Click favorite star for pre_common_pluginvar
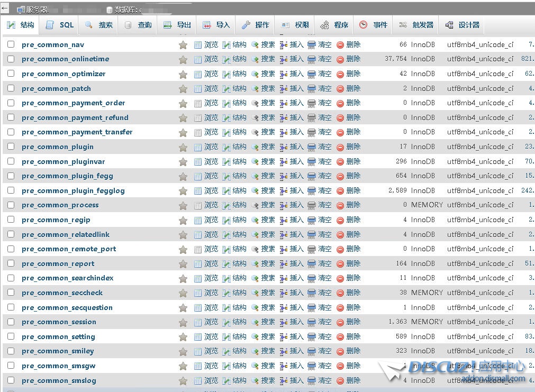 point(183,162)
